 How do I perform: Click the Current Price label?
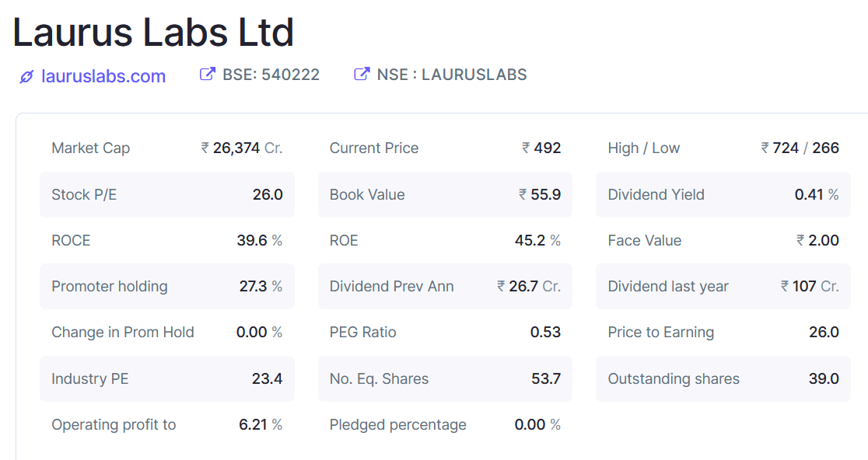374,148
